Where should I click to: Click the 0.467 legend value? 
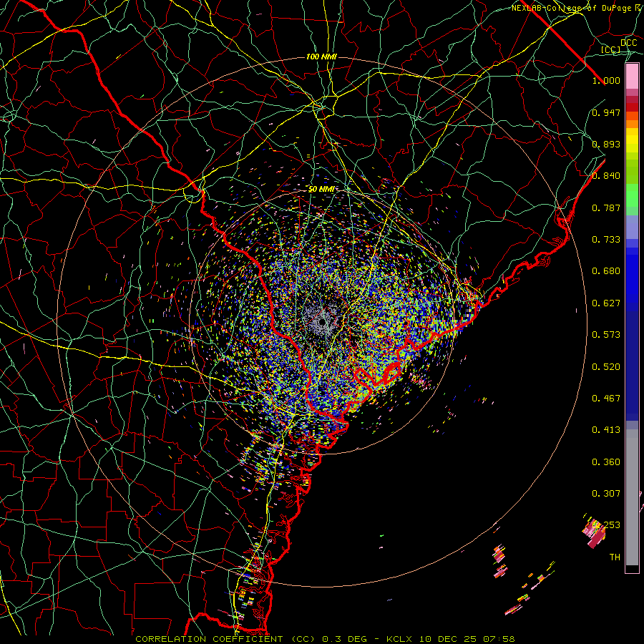tap(606, 399)
